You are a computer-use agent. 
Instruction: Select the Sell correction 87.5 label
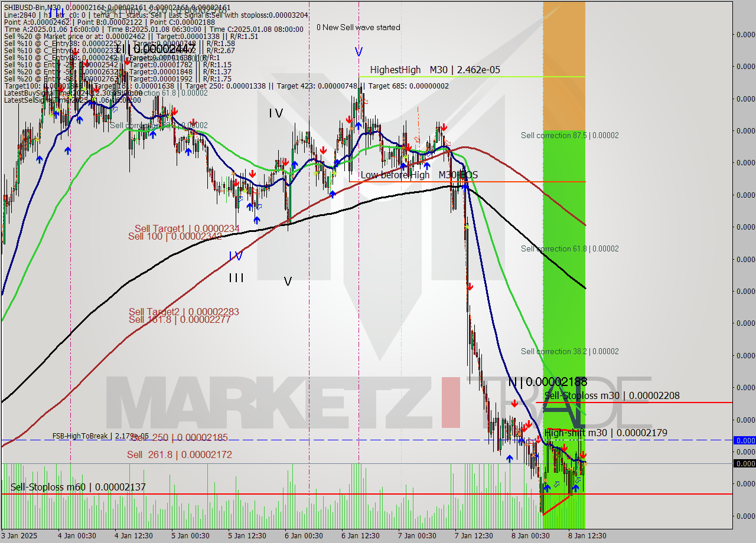click(x=570, y=136)
